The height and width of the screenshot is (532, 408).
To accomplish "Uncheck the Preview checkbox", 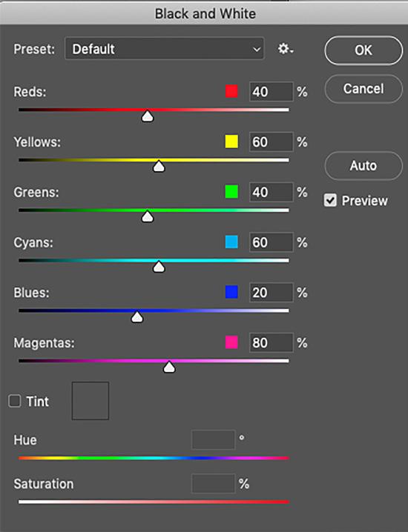I will click(330, 200).
